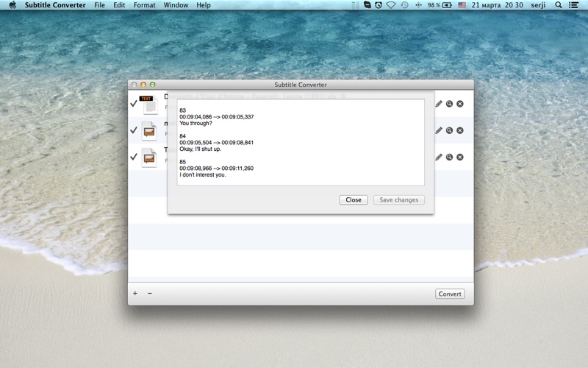588x368 pixels.
Task: Toggle the checkmark on the first file
Action: coord(134,104)
